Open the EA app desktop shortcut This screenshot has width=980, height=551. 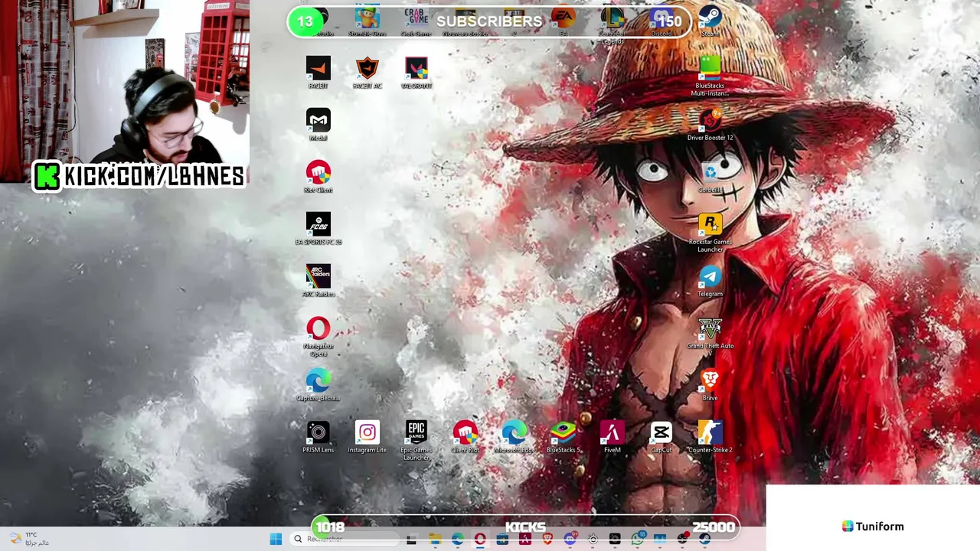click(x=563, y=21)
